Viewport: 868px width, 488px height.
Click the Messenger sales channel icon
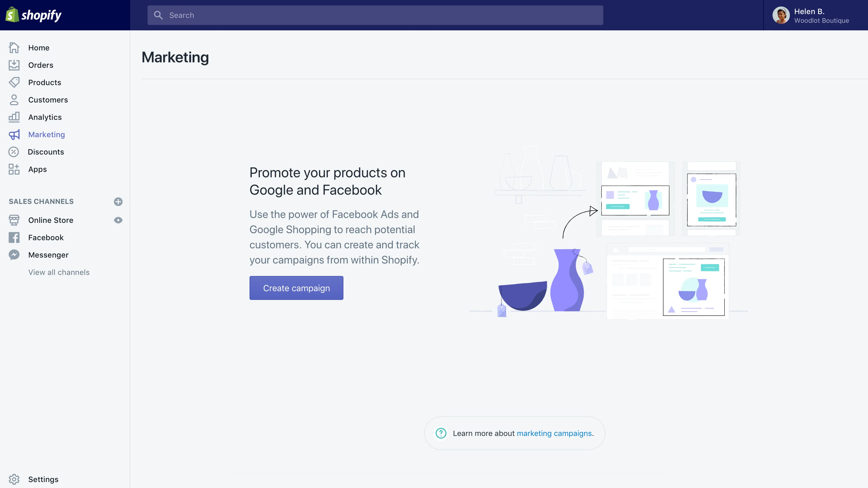[x=14, y=254]
